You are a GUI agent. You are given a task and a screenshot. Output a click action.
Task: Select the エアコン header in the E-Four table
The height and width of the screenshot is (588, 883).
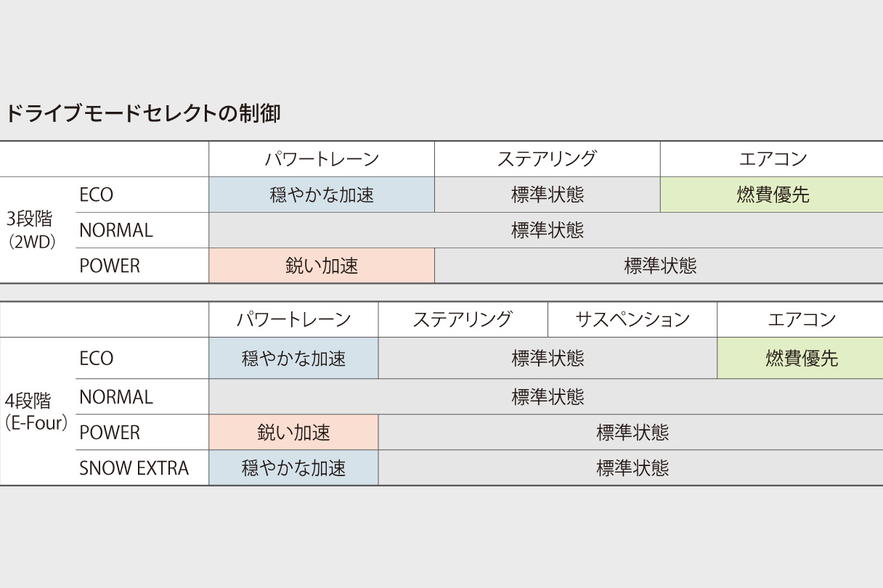click(x=801, y=319)
